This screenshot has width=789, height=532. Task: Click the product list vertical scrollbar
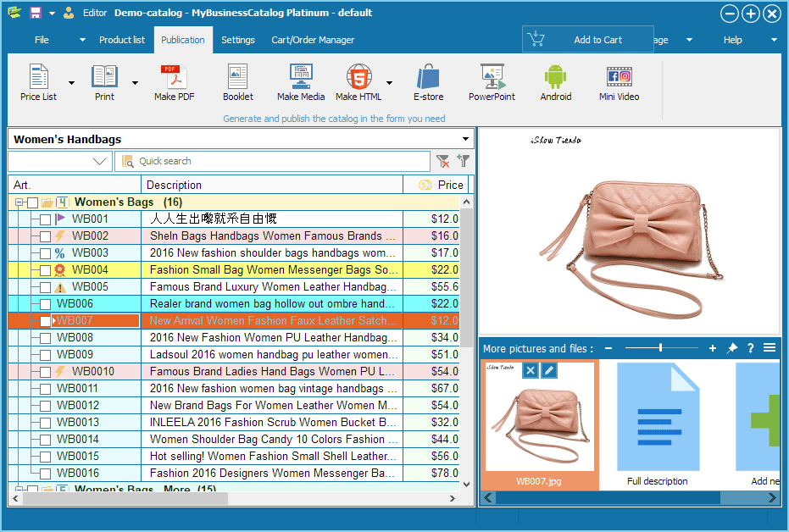click(466, 276)
